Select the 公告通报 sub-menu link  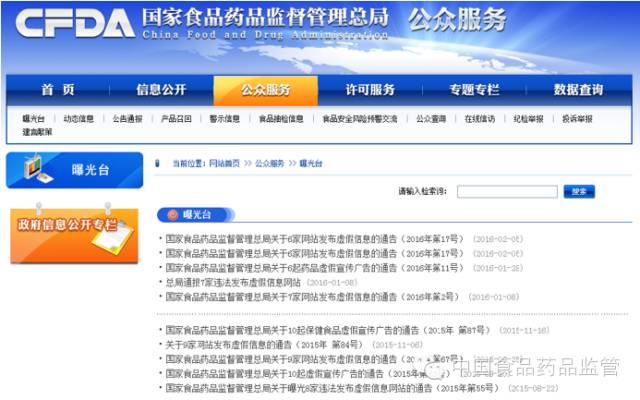pos(127,119)
